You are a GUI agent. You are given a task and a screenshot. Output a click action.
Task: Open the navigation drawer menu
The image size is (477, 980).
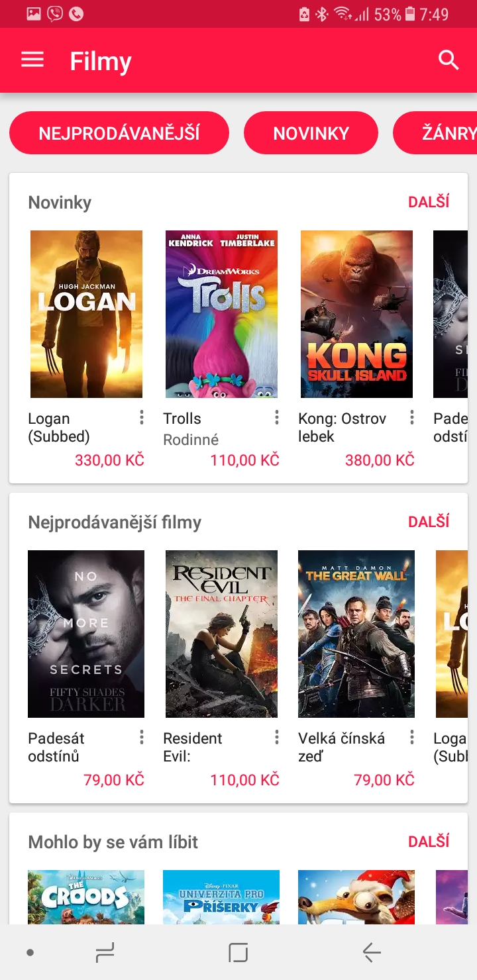[32, 60]
